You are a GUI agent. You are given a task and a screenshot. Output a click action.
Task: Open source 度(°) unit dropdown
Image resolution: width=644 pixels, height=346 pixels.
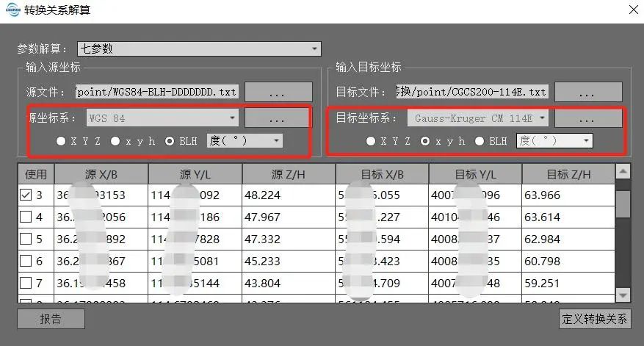pyautogui.click(x=245, y=141)
